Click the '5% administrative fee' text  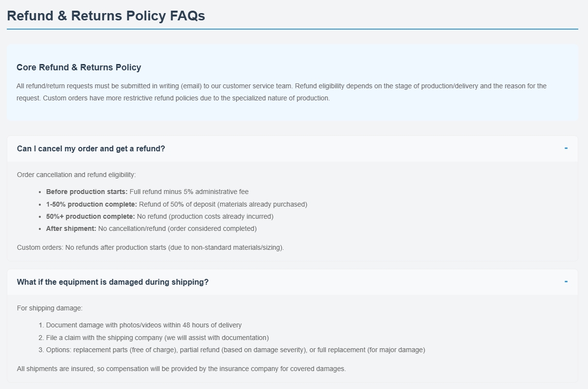tap(216, 192)
